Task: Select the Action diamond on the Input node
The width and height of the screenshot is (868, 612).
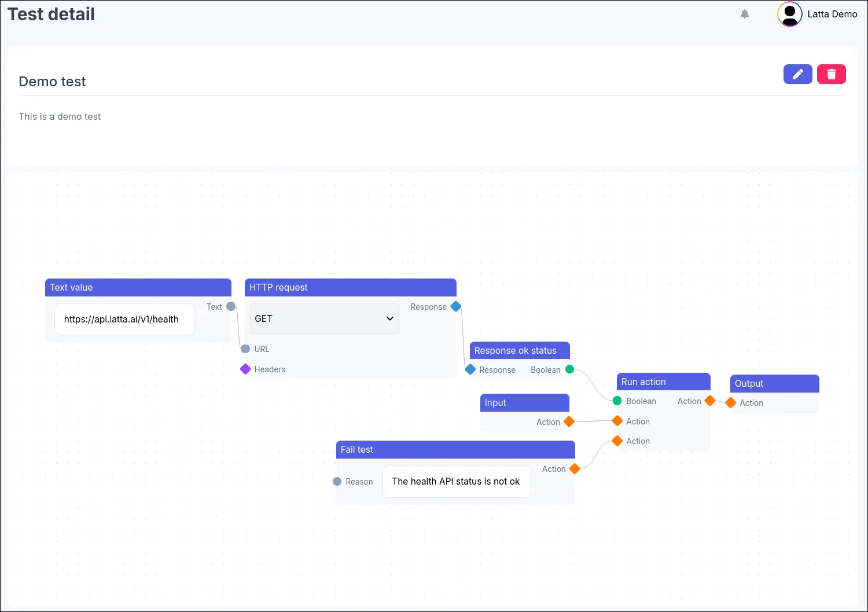Action: point(569,422)
